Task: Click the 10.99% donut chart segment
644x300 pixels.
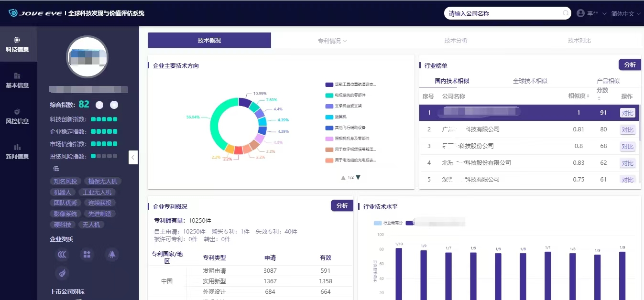Action: point(245,102)
